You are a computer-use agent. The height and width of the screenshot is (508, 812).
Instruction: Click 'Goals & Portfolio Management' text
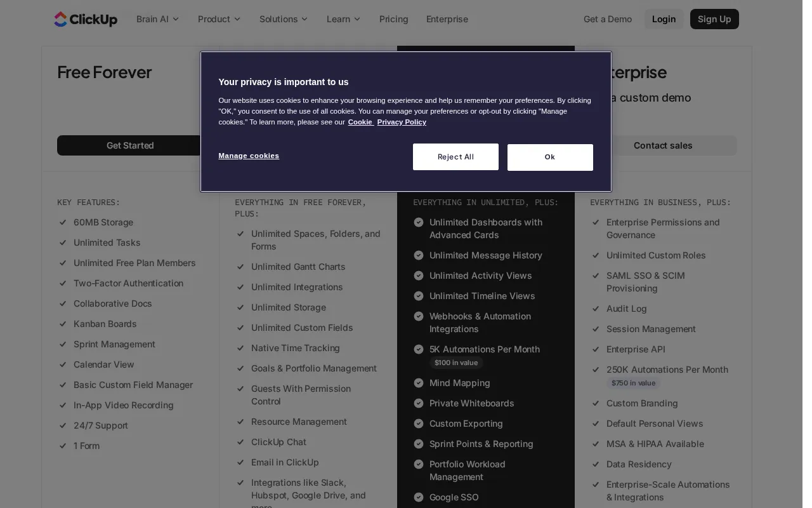(314, 368)
